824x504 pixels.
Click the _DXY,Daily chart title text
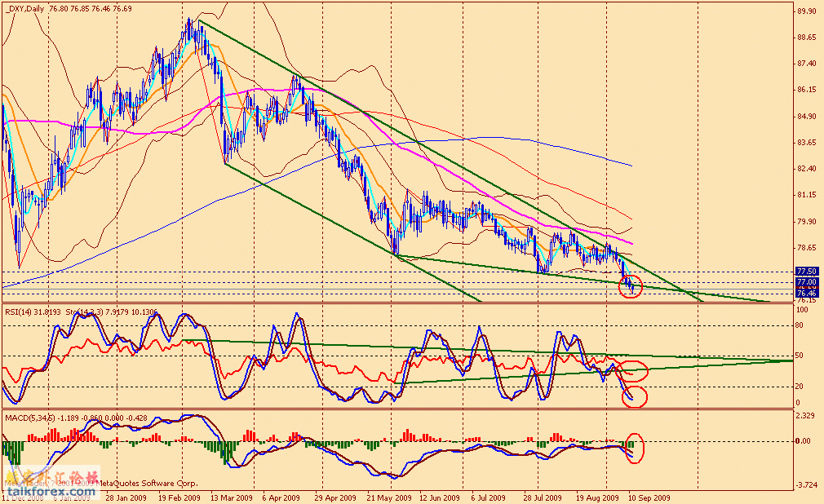point(24,8)
